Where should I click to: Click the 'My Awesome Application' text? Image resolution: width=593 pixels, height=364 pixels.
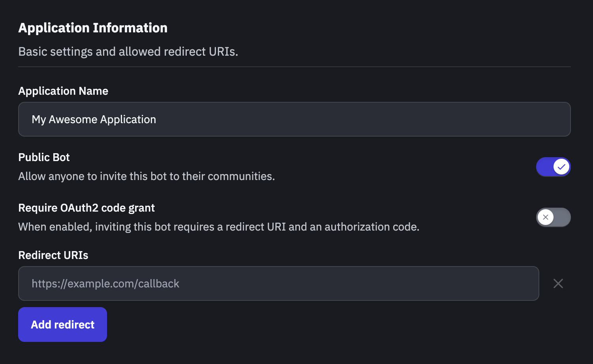(94, 119)
